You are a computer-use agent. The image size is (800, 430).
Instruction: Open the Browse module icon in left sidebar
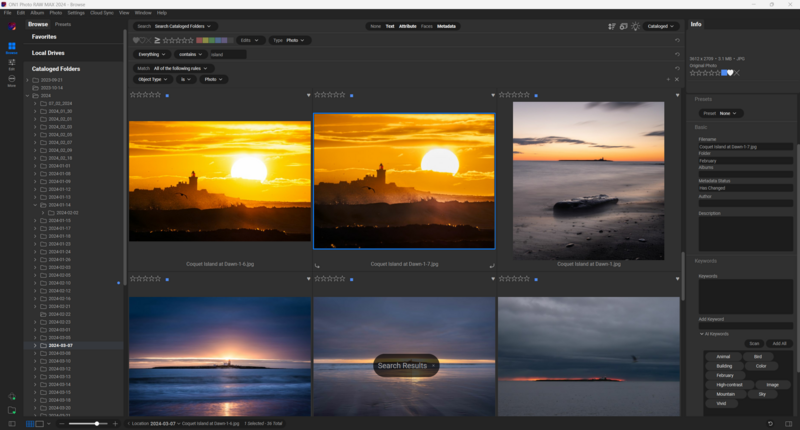pos(12,48)
